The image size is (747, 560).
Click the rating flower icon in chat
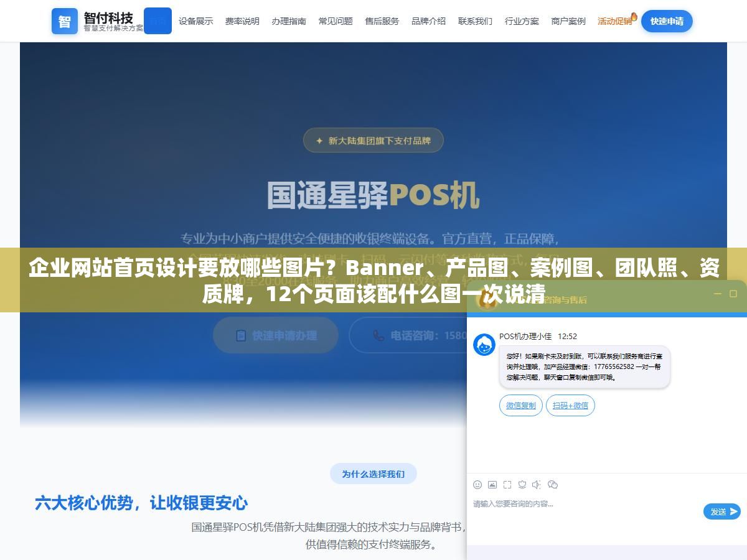point(522,485)
